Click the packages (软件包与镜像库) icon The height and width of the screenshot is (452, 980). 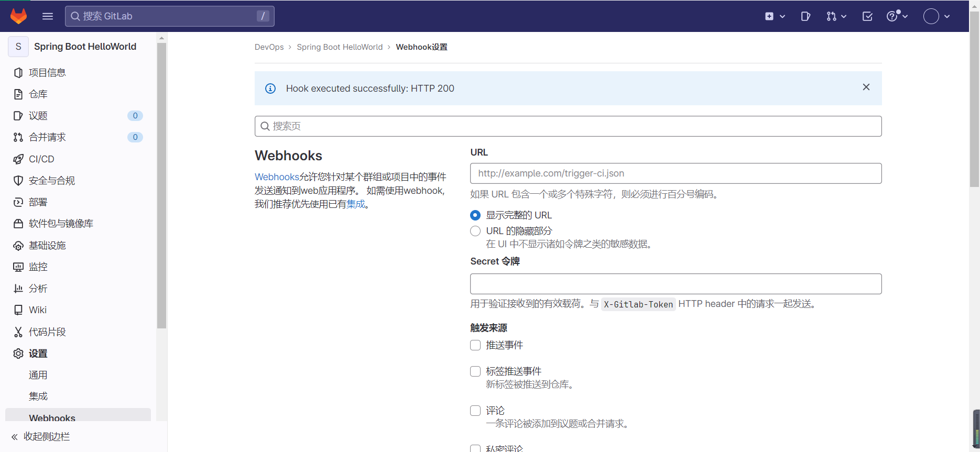coord(18,224)
